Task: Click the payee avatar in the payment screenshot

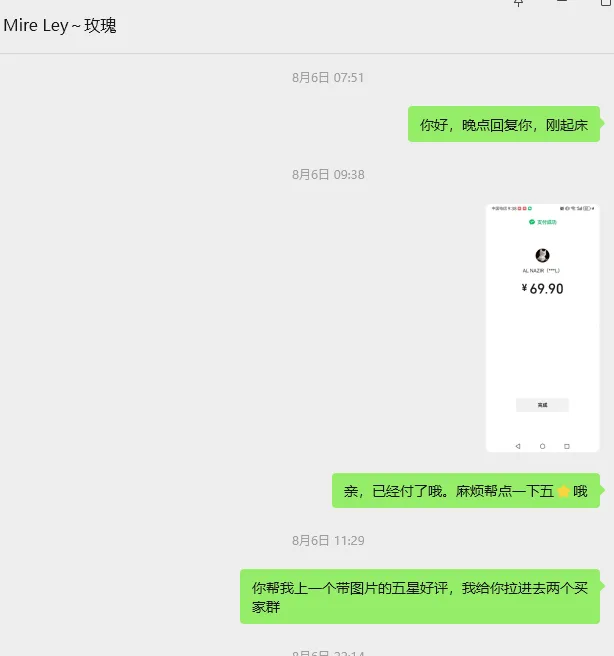Action: 542,255
